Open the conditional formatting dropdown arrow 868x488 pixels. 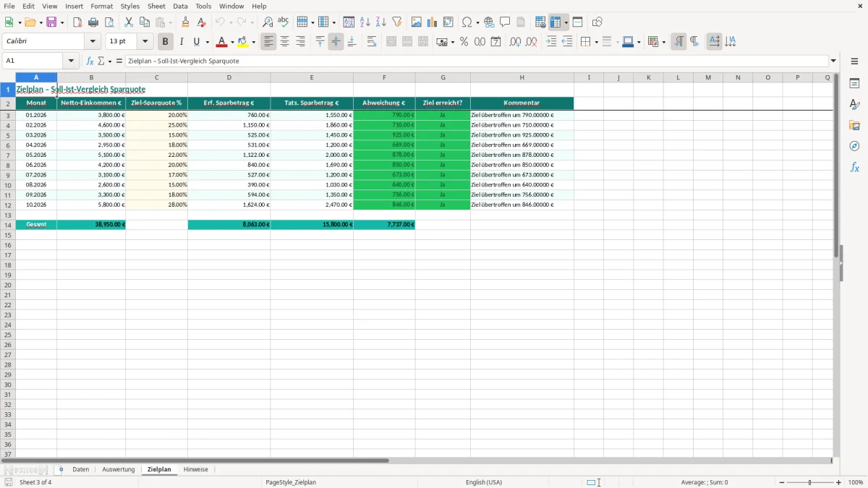click(663, 43)
